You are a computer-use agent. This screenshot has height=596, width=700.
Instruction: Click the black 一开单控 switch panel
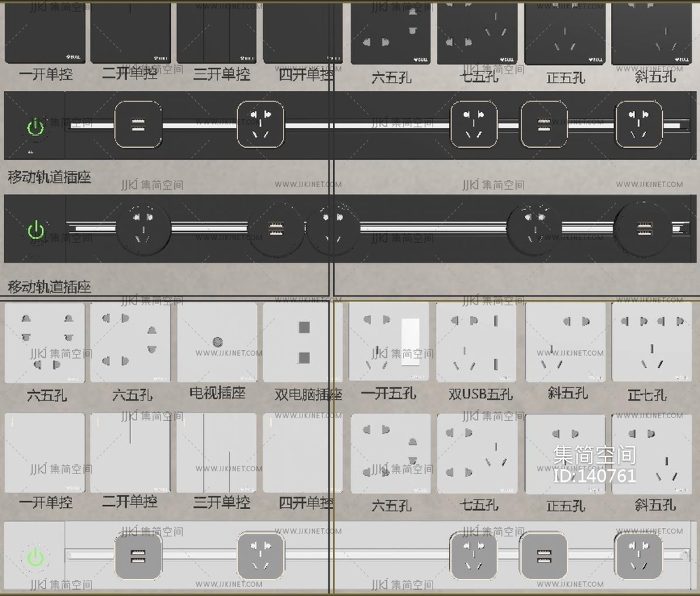click(x=45, y=33)
